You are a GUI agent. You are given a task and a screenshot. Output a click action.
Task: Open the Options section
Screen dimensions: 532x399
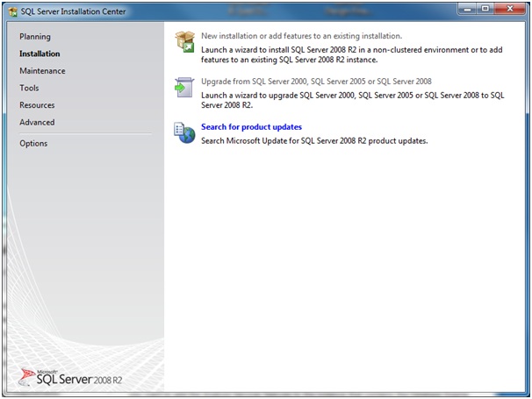33,144
